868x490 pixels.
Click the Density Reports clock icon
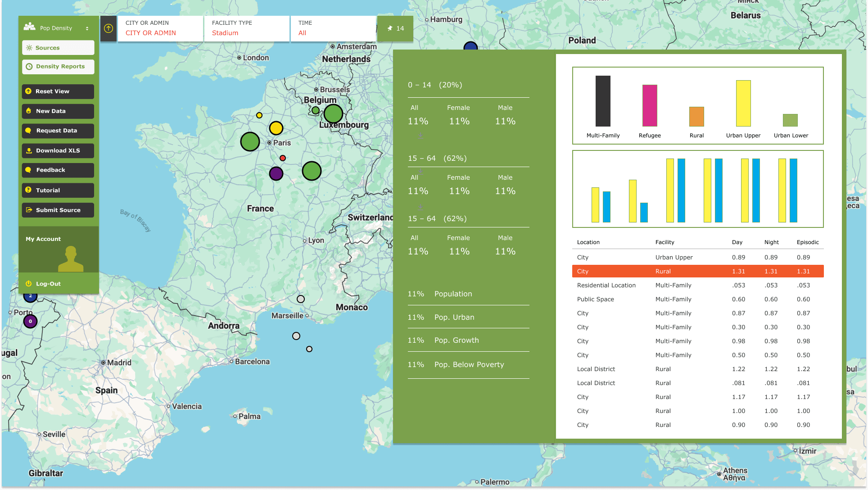pyautogui.click(x=30, y=67)
